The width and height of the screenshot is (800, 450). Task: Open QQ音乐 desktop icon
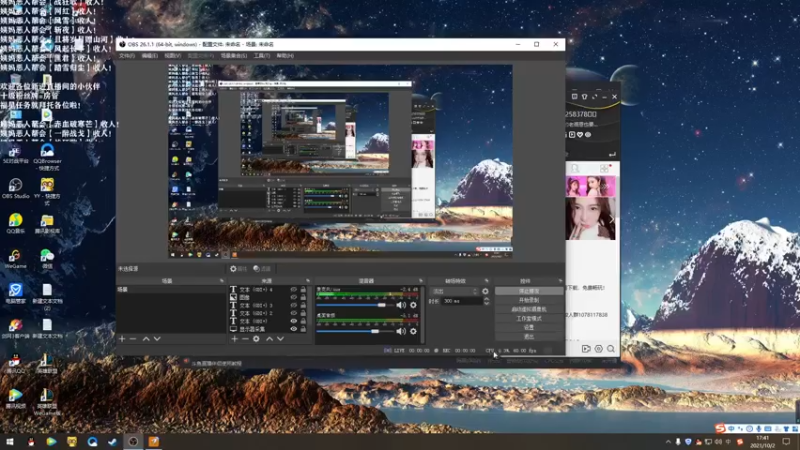tap(15, 223)
